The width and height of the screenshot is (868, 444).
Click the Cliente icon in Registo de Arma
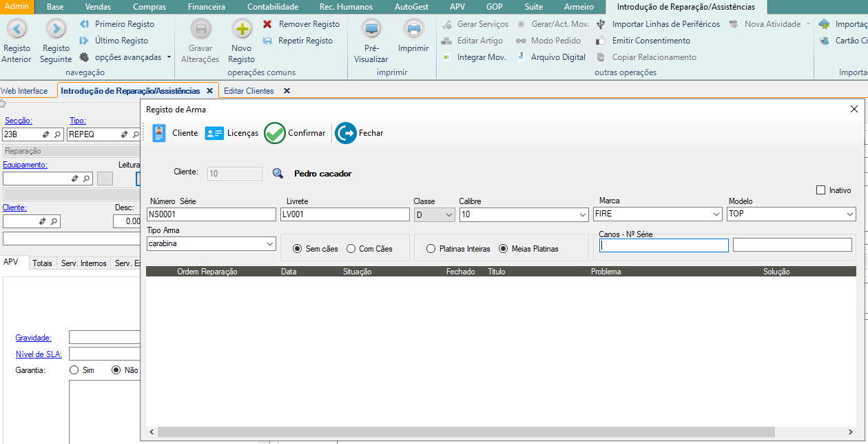(x=159, y=133)
